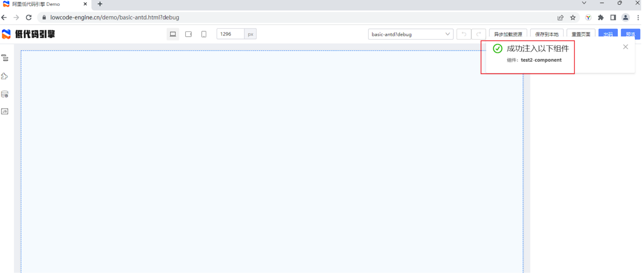Switch canvas to tablet view
Image resolution: width=644 pixels, height=274 pixels.
click(x=188, y=34)
